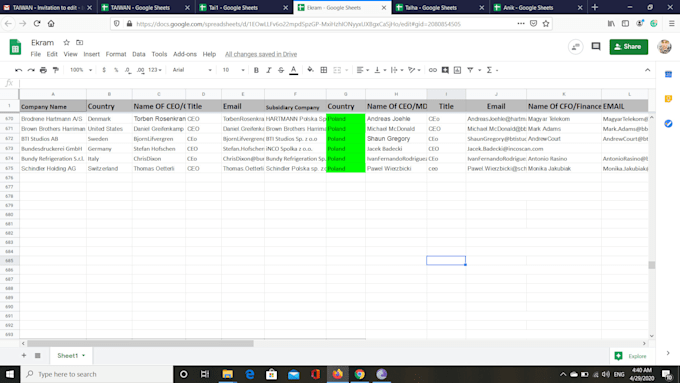The image size is (680, 383).
Task: Click the Windows taskbar search box
Action: [x=97, y=374]
